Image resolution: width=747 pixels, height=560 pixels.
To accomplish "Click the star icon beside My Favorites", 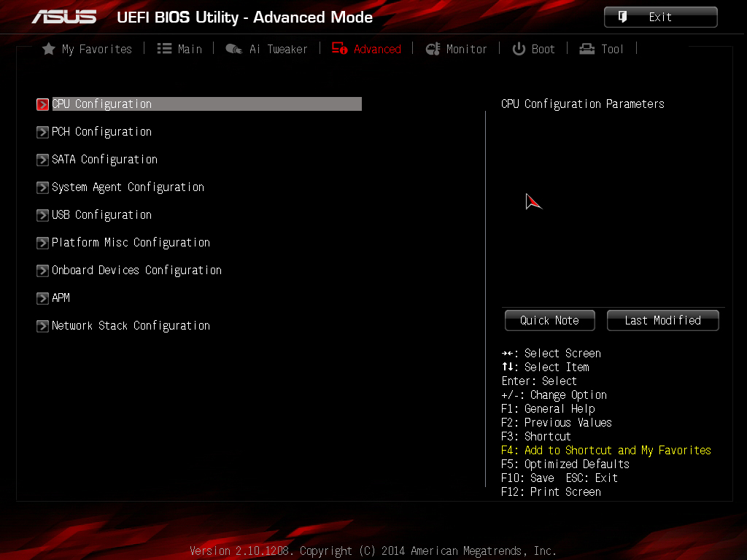I will [49, 49].
